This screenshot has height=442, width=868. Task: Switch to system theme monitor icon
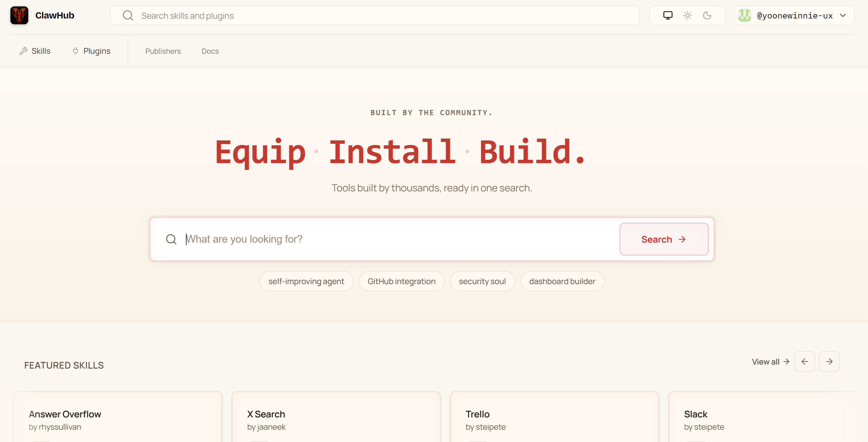click(x=668, y=16)
